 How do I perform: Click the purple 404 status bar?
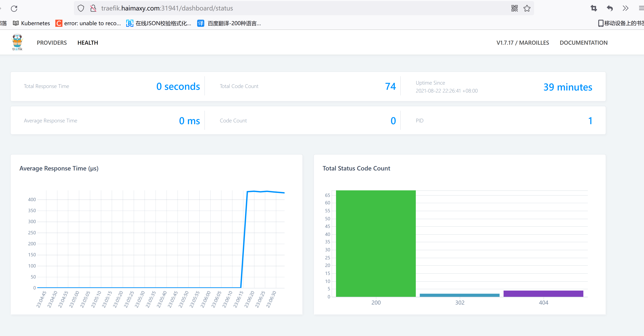point(543,294)
